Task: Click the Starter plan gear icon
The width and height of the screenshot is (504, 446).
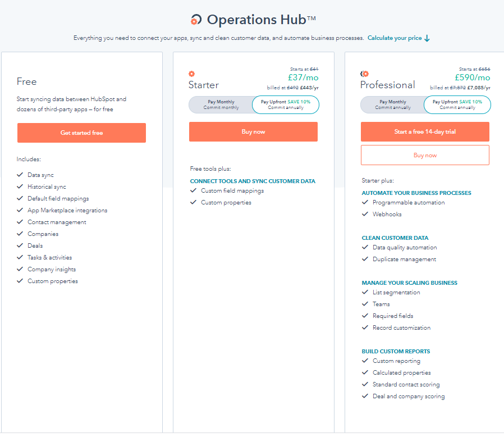Action: click(x=191, y=74)
